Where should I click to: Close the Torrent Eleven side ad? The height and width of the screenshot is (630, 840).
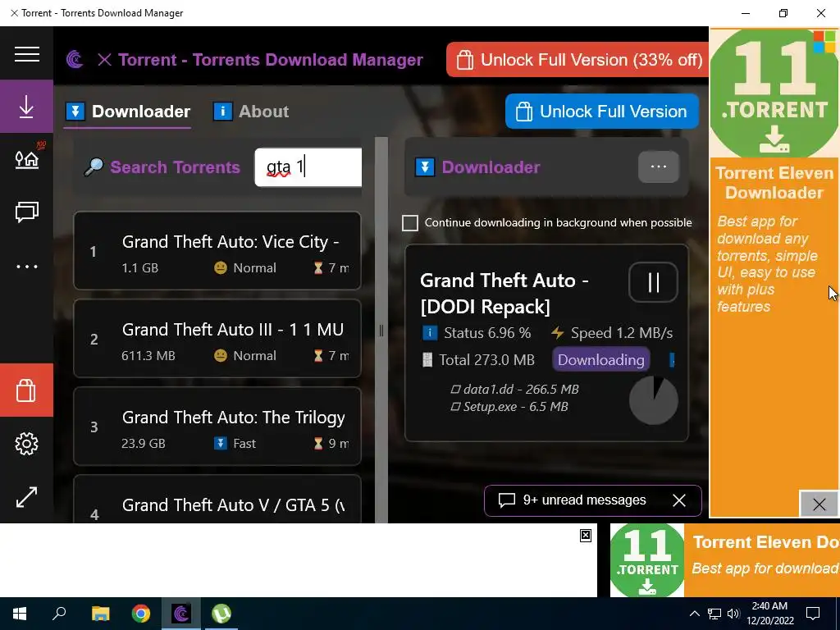819,504
